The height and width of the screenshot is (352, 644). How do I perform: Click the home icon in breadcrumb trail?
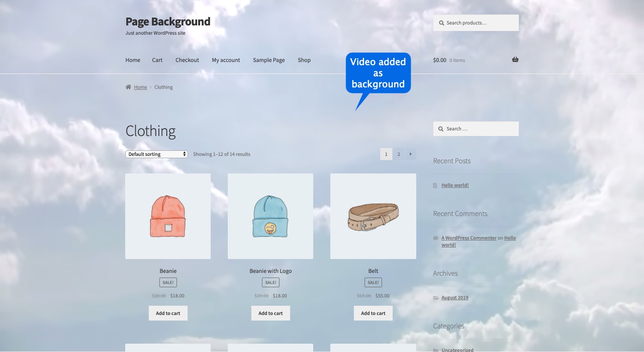click(128, 86)
